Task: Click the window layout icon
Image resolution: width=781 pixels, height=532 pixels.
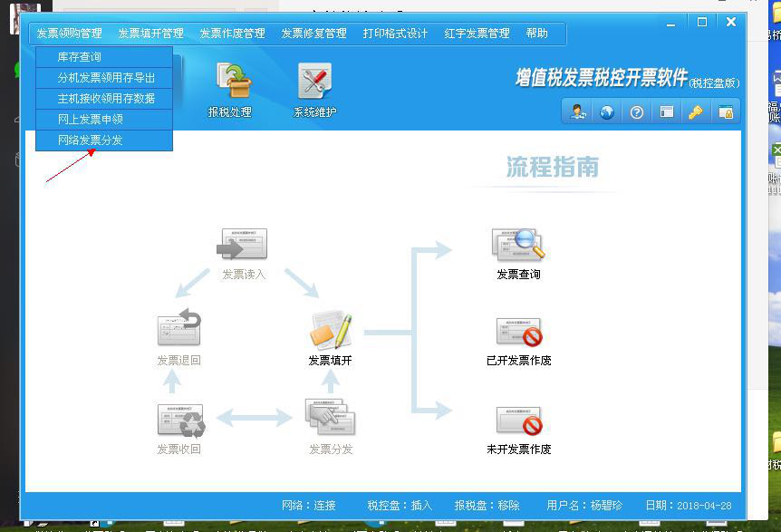Action: (666, 112)
